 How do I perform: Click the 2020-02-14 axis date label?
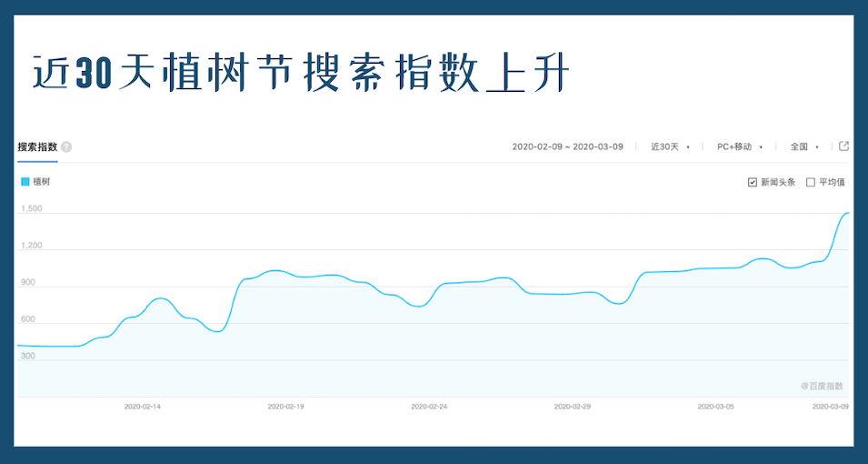tap(143, 407)
